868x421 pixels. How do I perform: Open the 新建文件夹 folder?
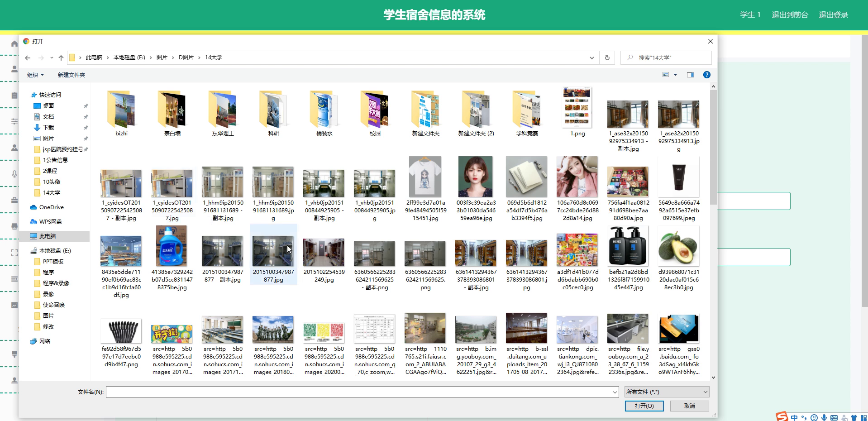[x=425, y=112]
